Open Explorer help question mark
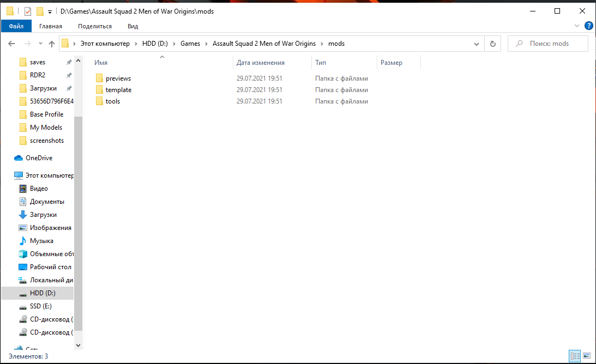This screenshot has height=364, width=596. (588, 26)
